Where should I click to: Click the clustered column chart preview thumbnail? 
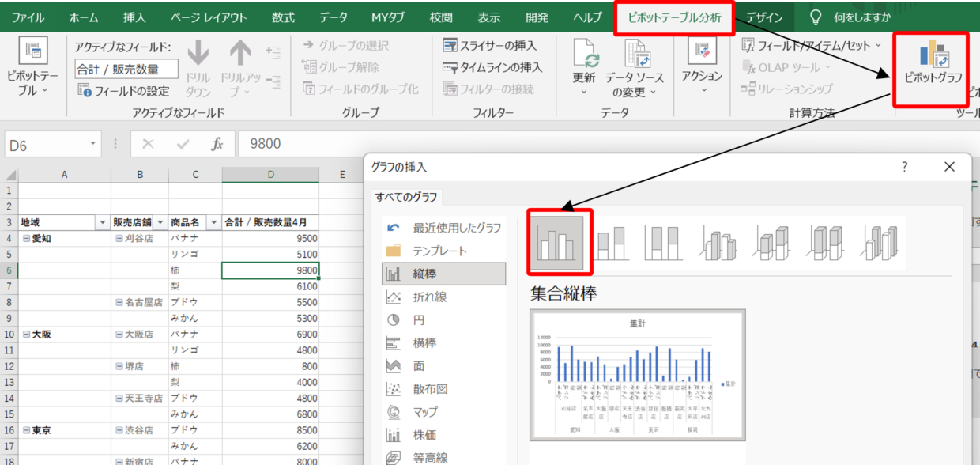[638, 376]
